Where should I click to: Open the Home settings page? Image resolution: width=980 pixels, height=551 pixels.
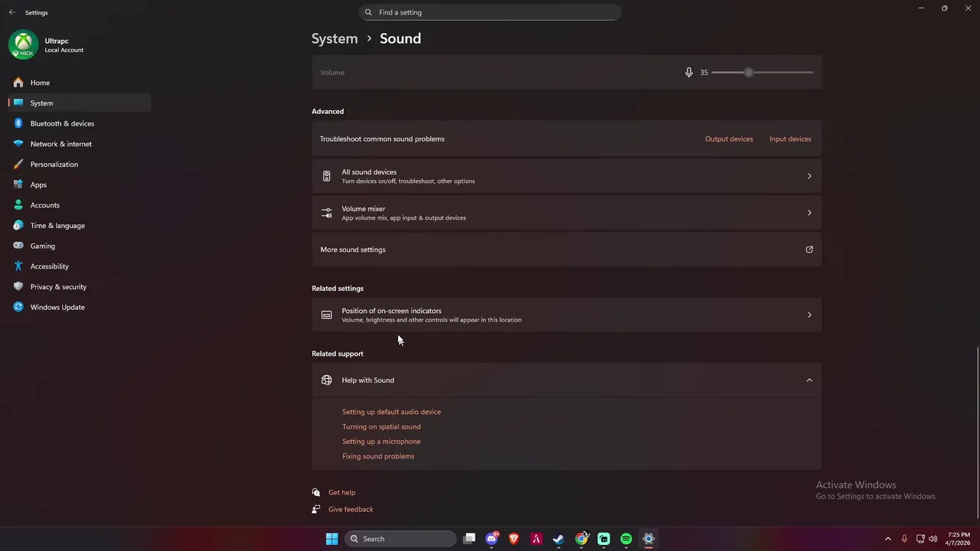pyautogui.click(x=80, y=83)
